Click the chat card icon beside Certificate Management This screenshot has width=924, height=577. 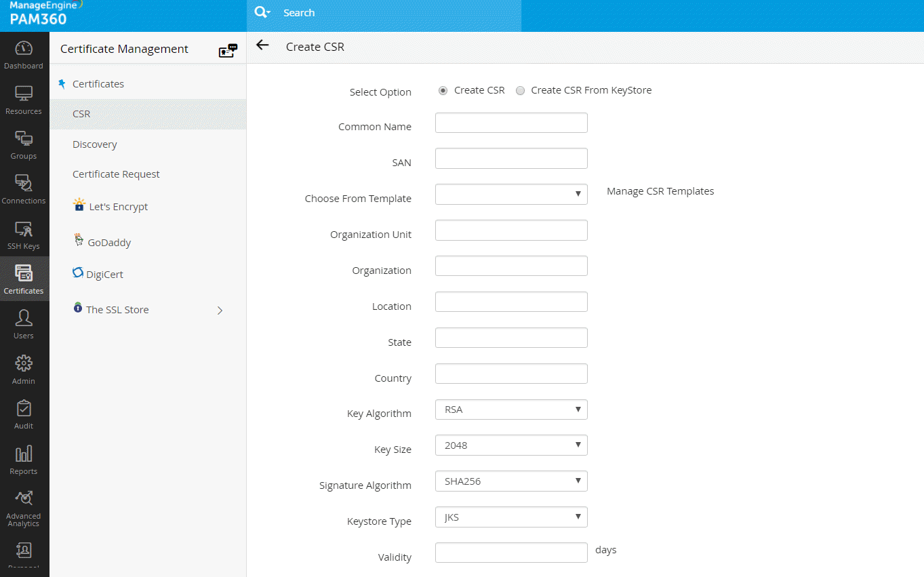pos(228,50)
